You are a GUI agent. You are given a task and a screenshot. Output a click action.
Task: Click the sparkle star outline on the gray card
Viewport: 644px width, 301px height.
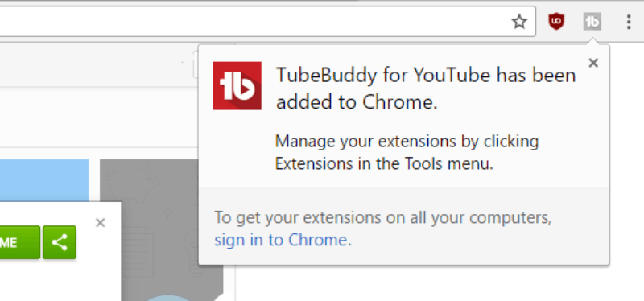(x=167, y=213)
